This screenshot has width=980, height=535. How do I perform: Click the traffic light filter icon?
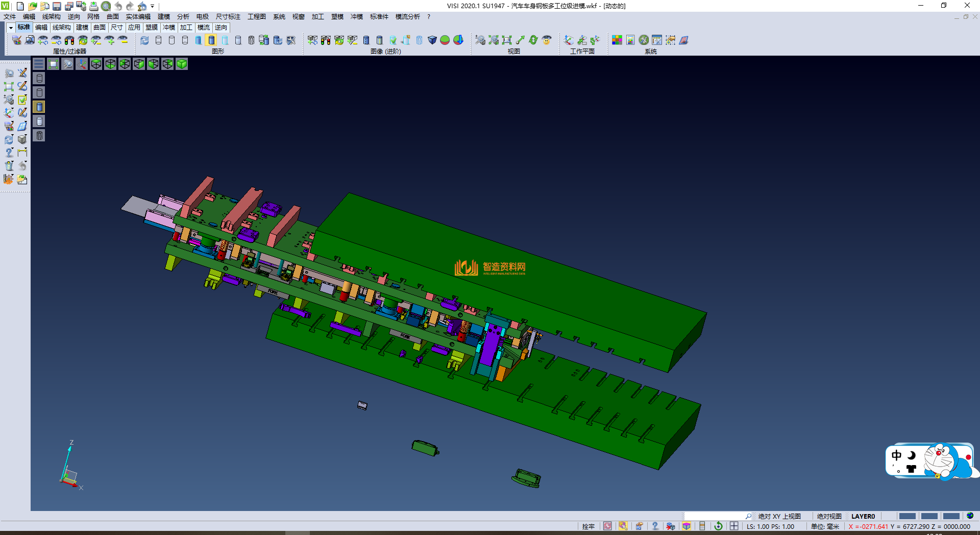[x=70, y=40]
